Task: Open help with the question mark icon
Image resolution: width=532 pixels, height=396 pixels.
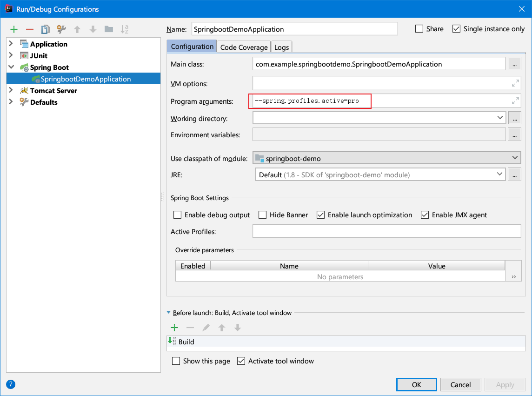Action: 11,384
